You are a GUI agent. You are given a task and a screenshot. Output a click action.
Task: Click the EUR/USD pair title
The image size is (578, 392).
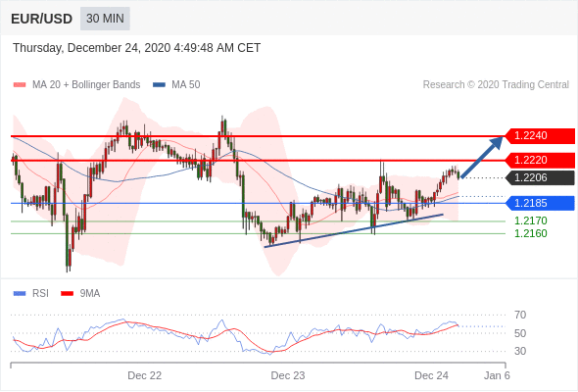click(42, 19)
